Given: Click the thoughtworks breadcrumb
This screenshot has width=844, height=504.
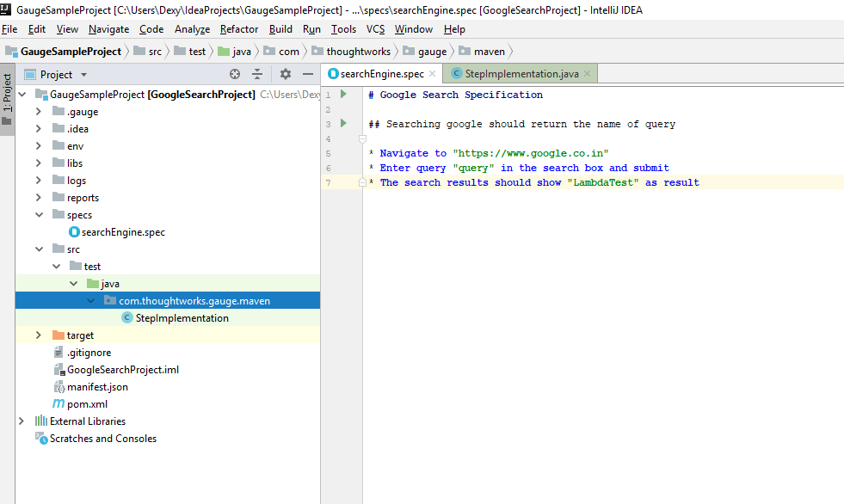Looking at the screenshot, I should (x=358, y=52).
